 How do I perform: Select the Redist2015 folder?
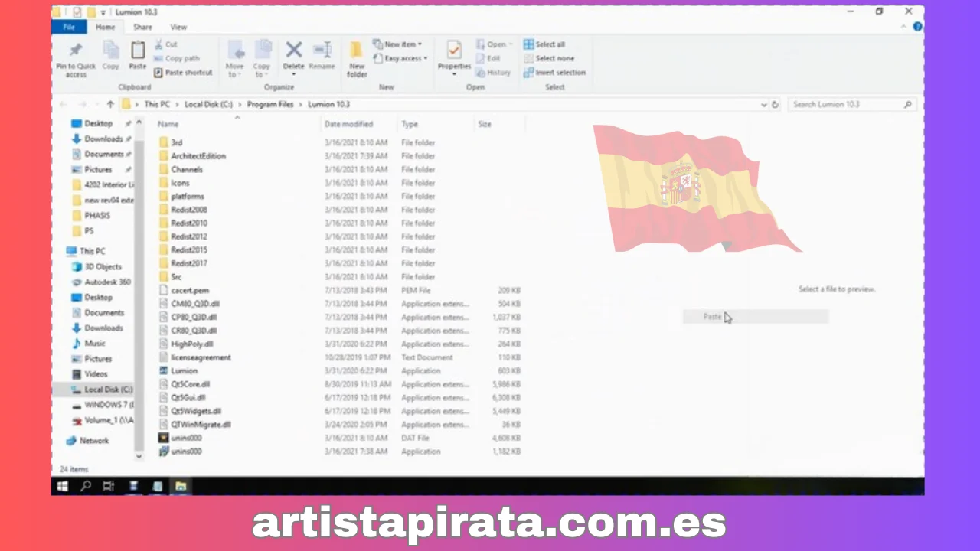189,250
